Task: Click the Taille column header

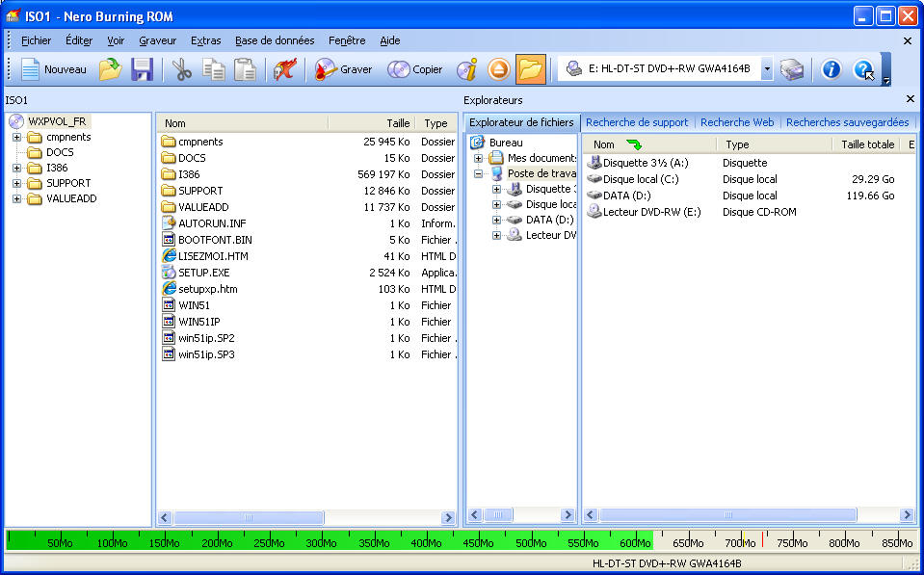Action: (x=398, y=123)
